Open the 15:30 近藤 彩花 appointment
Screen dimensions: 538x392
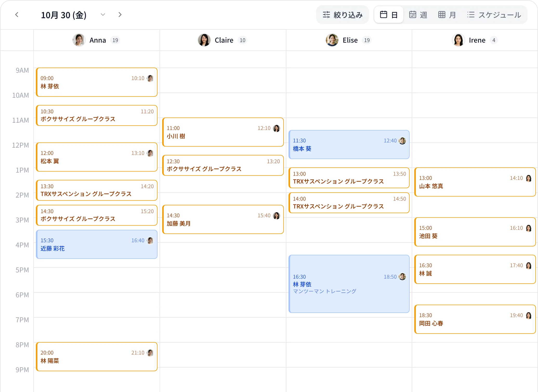(x=97, y=244)
